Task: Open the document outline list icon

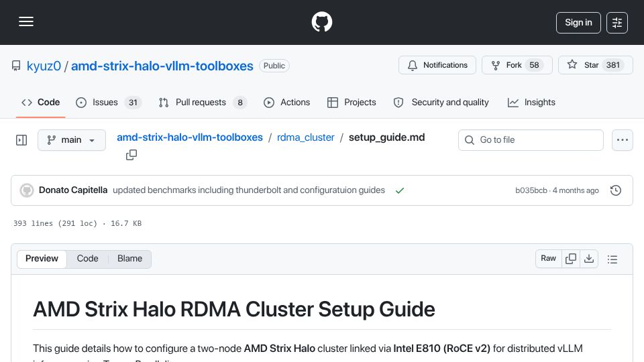Action: [612, 259]
